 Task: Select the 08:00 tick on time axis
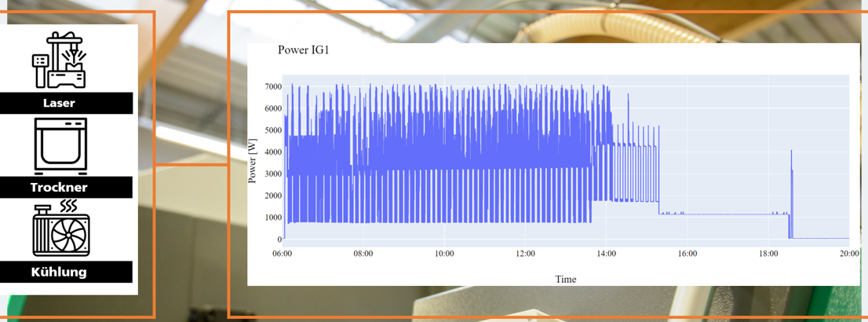point(363,254)
